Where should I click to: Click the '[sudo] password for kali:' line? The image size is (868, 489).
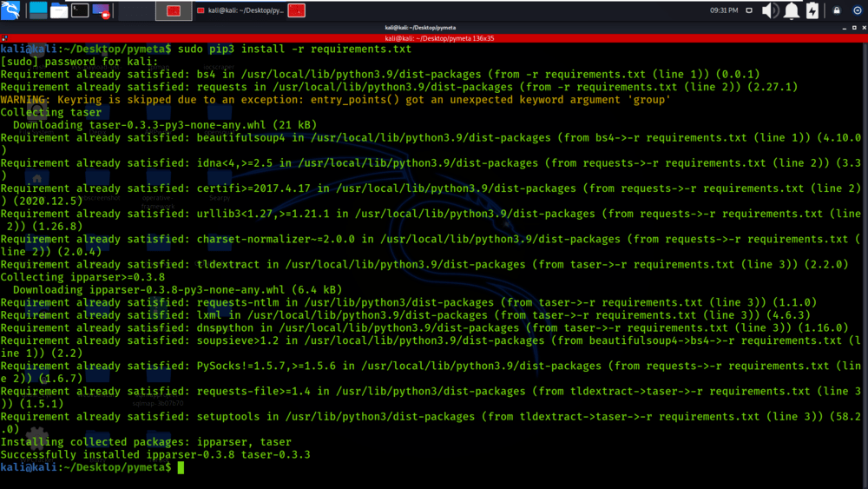coord(79,62)
